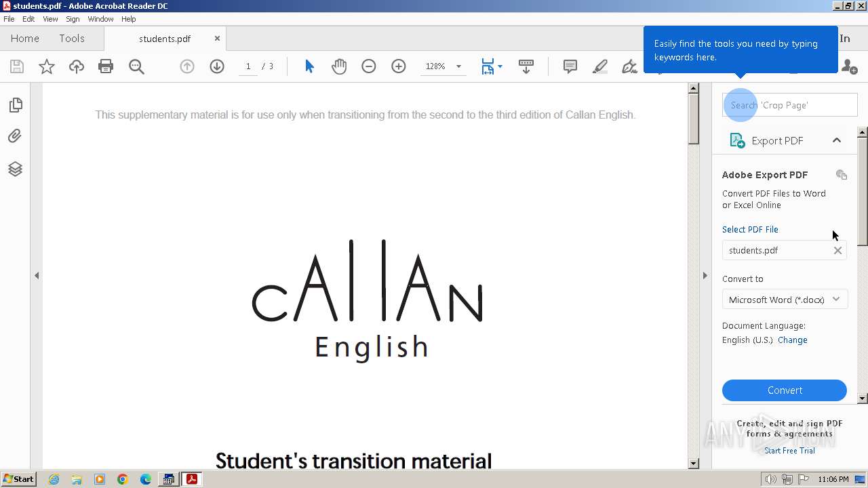Click the Search 'Crop Page' tools field

(x=790, y=105)
